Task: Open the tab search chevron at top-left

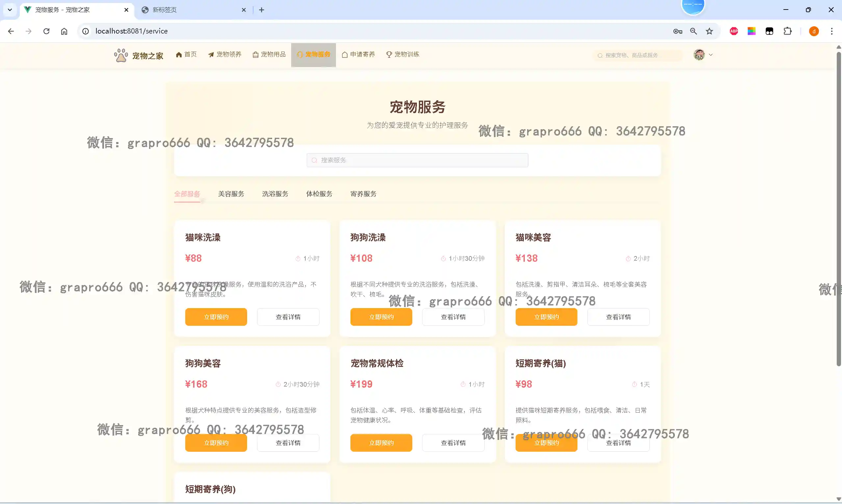Action: [10, 10]
